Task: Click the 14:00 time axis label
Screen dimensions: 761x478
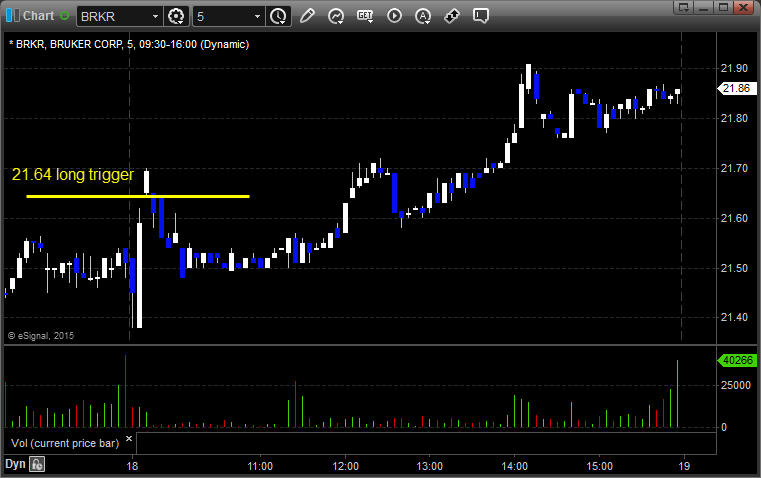Action: click(514, 466)
